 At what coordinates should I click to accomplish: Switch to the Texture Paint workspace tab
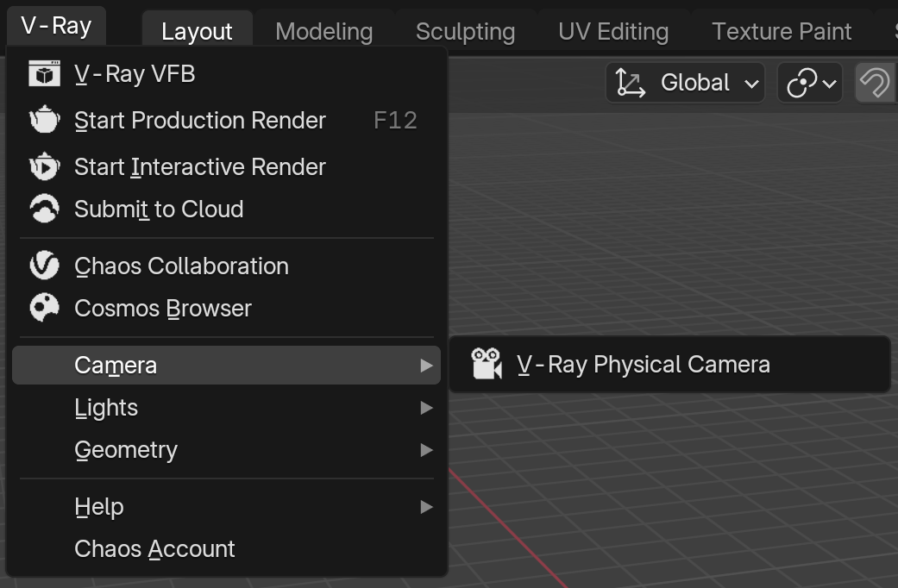782,32
